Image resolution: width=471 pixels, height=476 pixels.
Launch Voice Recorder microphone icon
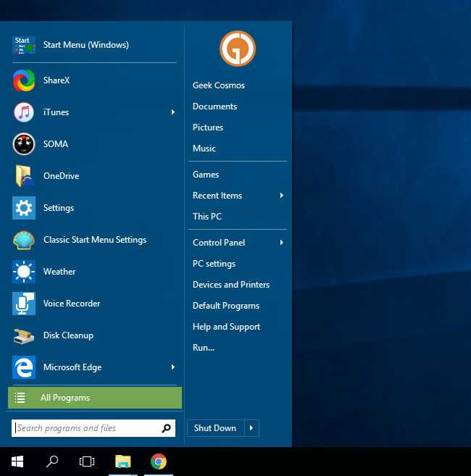pos(24,304)
